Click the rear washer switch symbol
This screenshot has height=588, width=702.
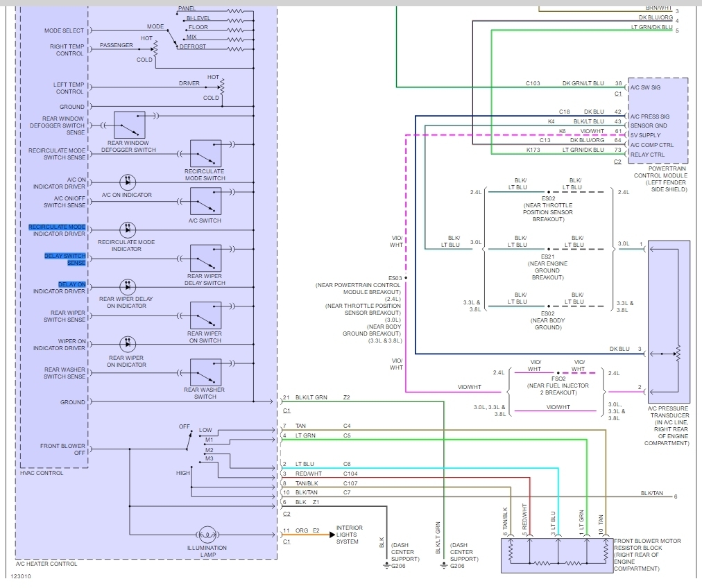click(205, 372)
